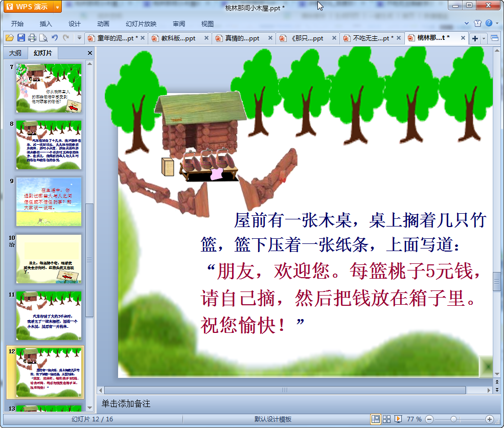Screen dimensions: 504x428
Task: Collapse the ribbon using the blue chevron
Action: click(467, 24)
